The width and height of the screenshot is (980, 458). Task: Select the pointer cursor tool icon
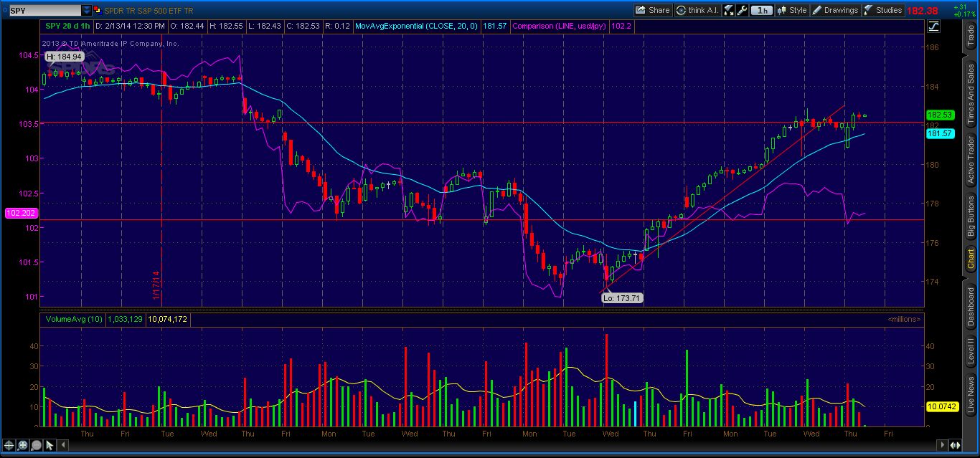click(50, 445)
